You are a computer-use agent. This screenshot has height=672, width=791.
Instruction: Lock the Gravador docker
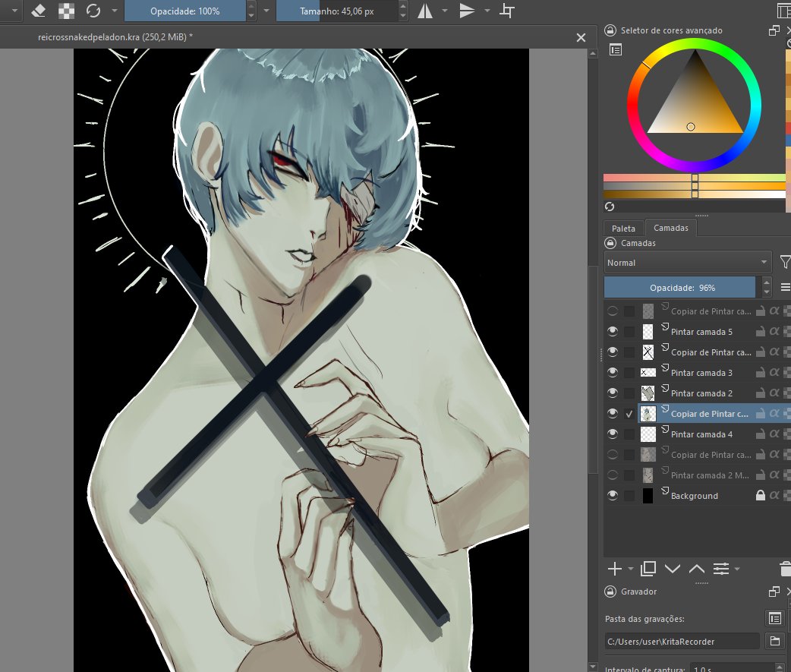610,592
